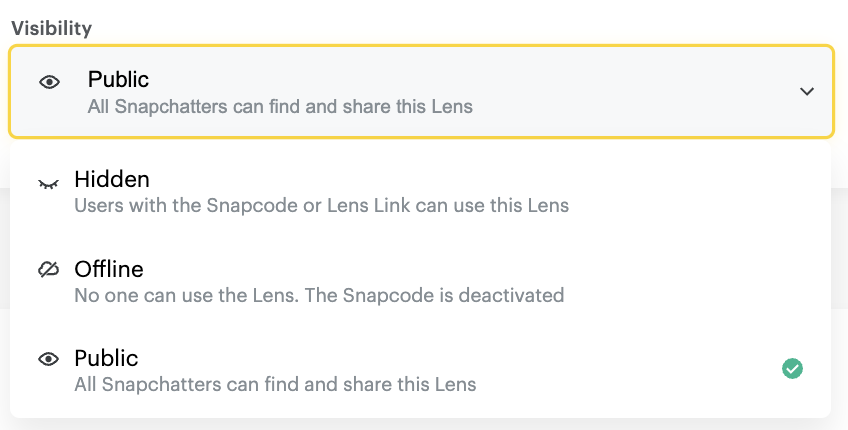Click the Visibility field label

tap(52, 27)
